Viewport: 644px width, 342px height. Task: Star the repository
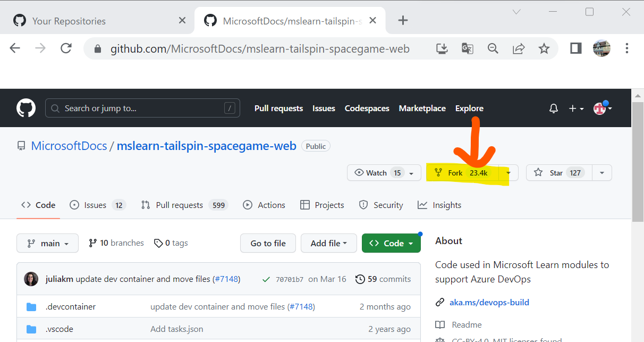(559, 173)
